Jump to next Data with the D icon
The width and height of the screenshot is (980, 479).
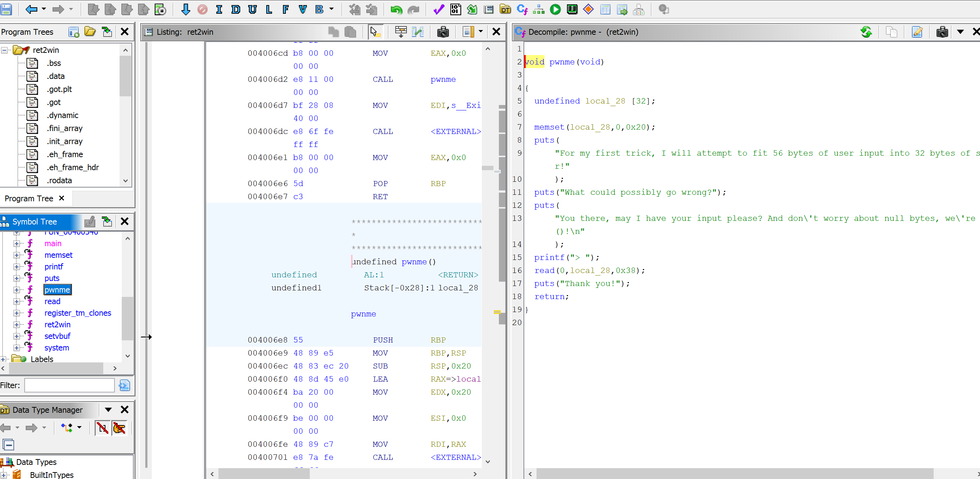235,9
